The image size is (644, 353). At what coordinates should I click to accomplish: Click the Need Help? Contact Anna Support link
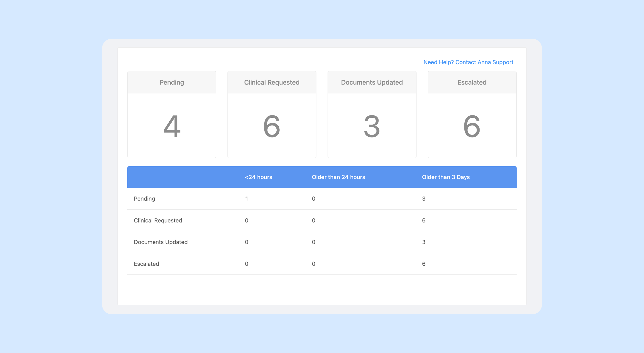[x=468, y=62]
